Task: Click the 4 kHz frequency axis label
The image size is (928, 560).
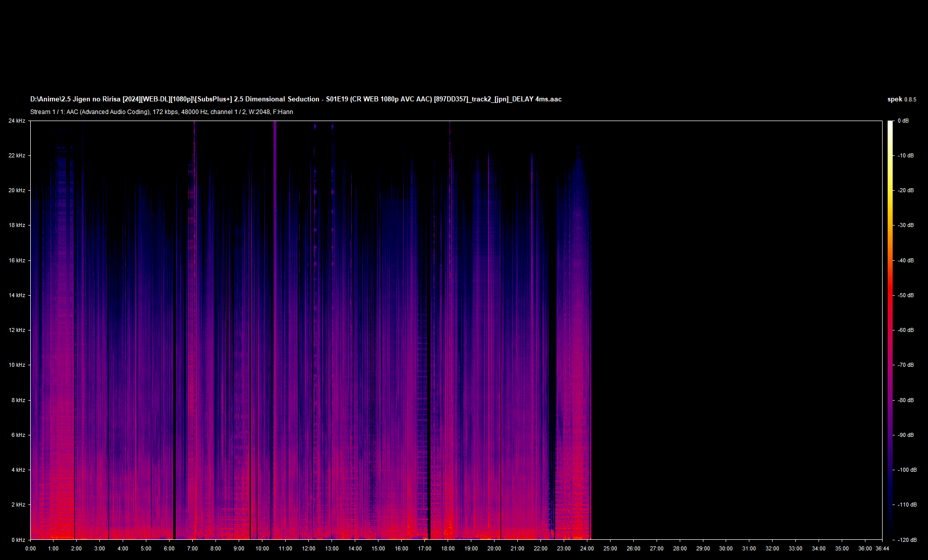Action: click(x=18, y=470)
